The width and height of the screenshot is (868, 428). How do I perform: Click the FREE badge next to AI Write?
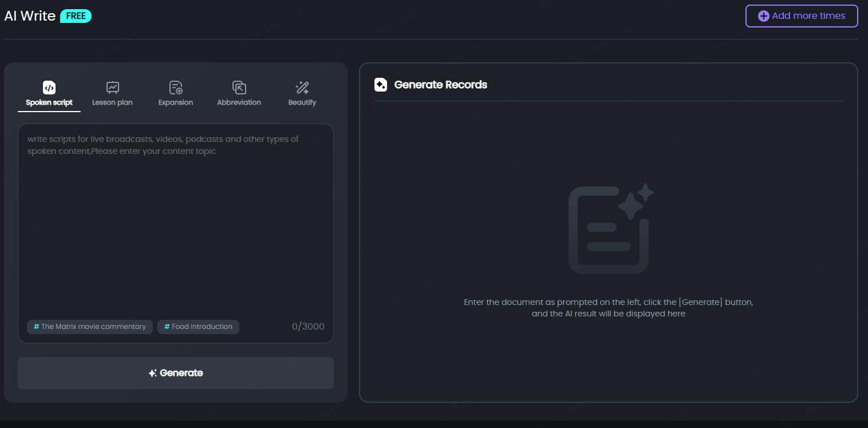coord(76,16)
